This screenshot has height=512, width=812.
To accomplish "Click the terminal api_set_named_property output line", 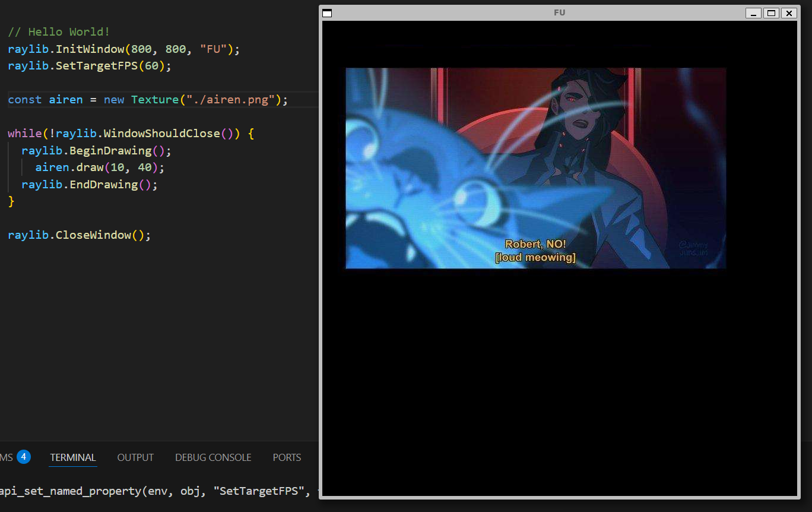I will pyautogui.click(x=159, y=491).
